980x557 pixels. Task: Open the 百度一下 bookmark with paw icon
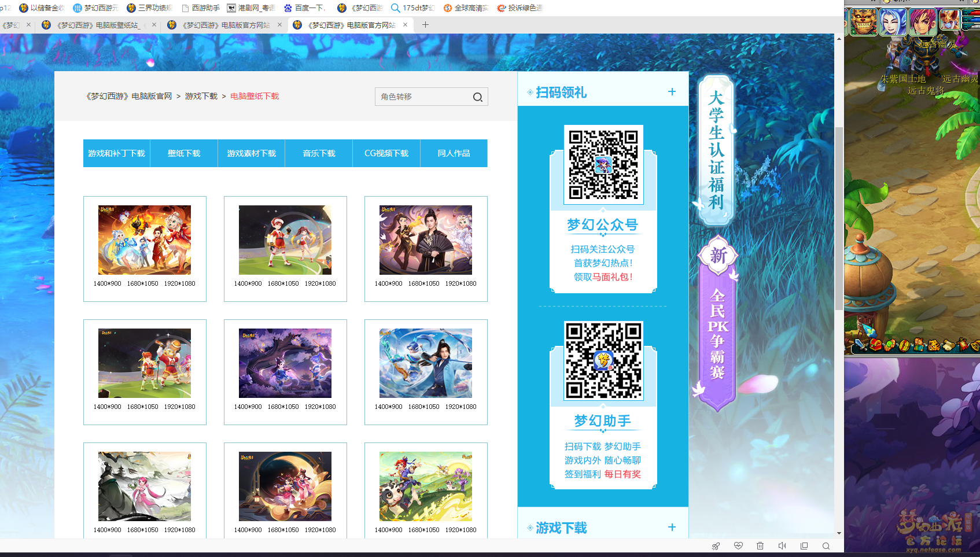(x=304, y=8)
